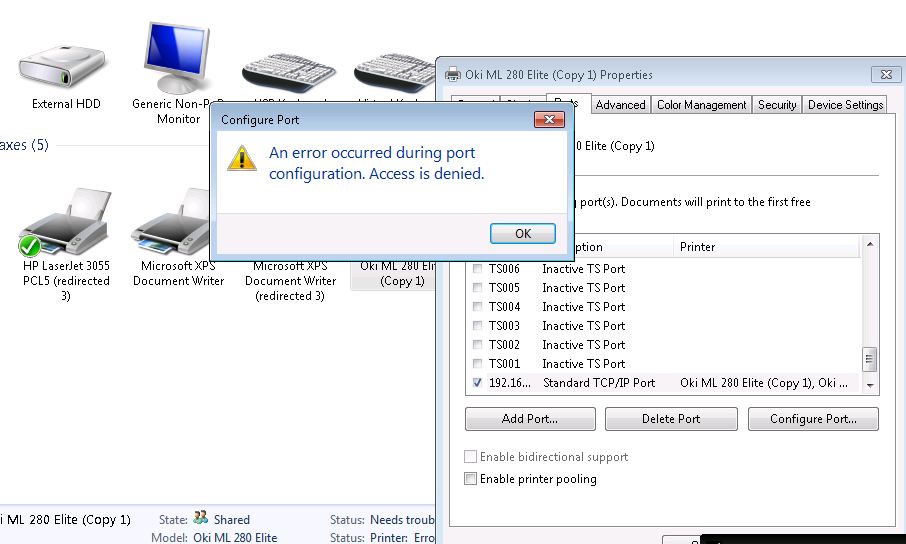This screenshot has height=544, width=906.
Task: Toggle Enable bidirectional support checkbox
Action: 471,457
